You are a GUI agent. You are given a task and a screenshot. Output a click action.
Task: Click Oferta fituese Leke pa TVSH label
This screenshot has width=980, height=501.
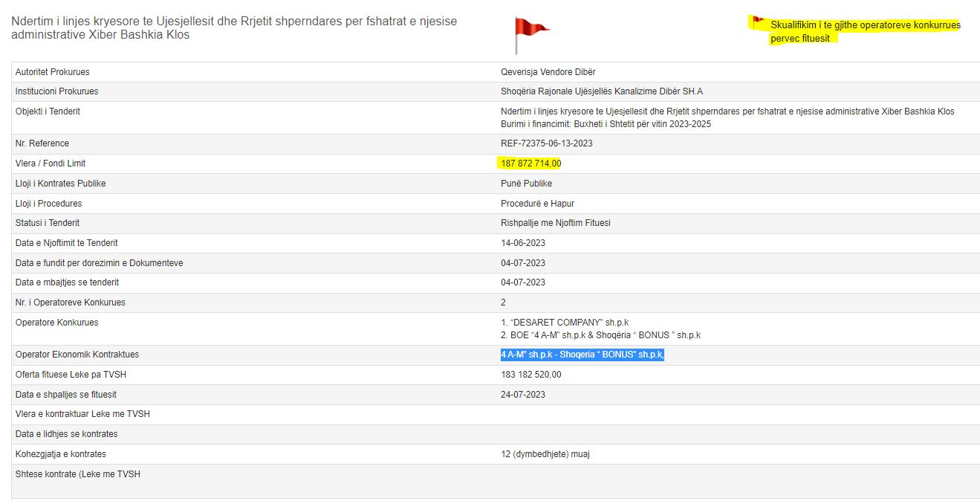click(73, 375)
